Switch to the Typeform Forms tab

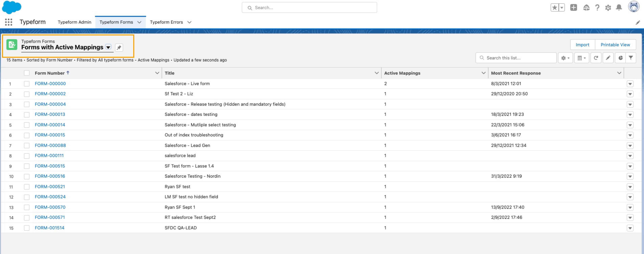[116, 22]
